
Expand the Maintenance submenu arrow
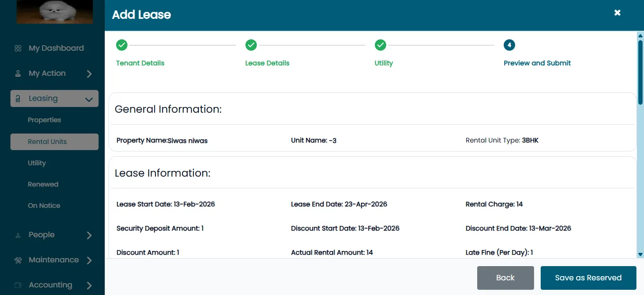point(89,260)
